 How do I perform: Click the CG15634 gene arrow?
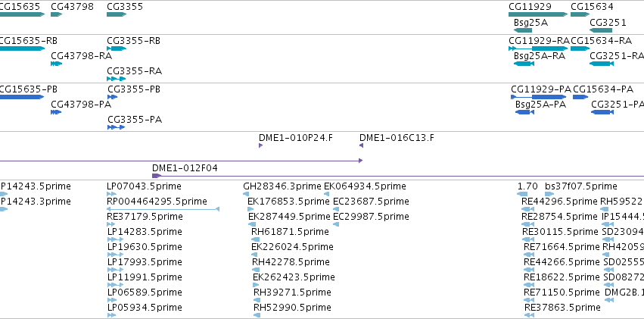(580, 14)
